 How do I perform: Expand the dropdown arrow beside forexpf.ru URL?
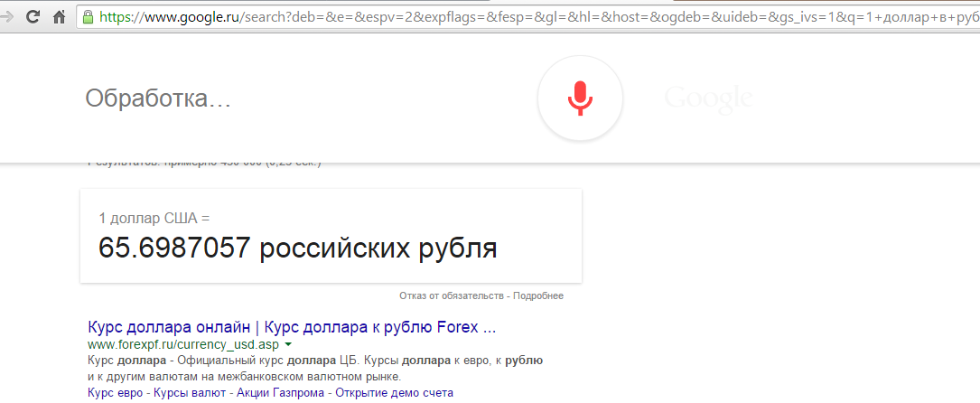pos(288,344)
